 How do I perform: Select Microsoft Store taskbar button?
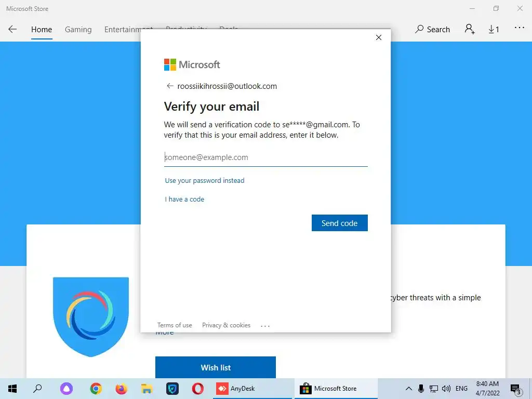pos(336,389)
